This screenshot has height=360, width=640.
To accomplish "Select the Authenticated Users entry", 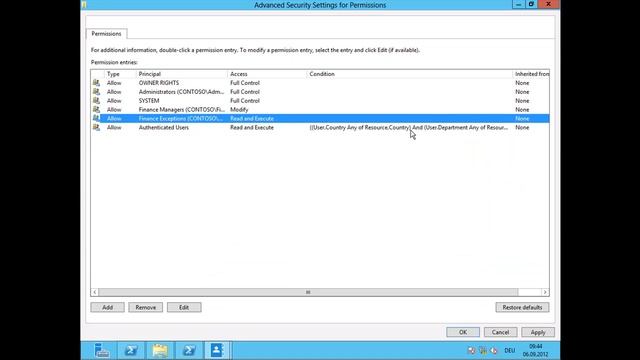I will (x=320, y=127).
